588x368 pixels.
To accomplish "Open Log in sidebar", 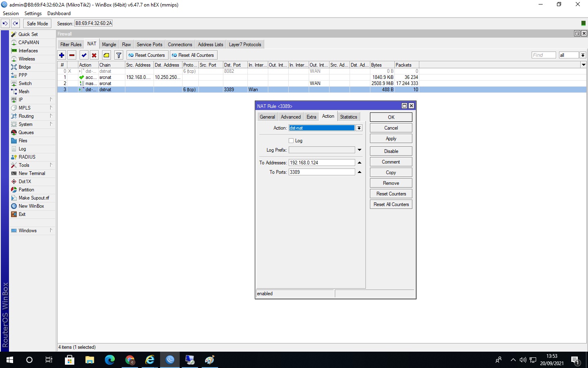I will (x=22, y=149).
